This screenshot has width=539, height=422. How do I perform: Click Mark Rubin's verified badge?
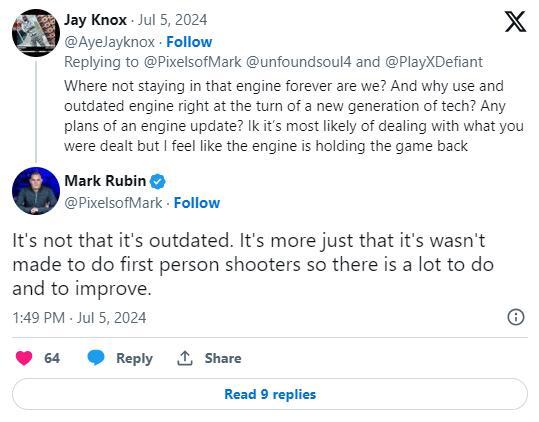click(157, 181)
